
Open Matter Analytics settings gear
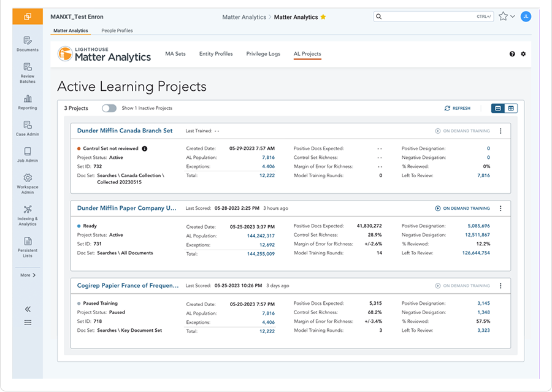point(523,54)
